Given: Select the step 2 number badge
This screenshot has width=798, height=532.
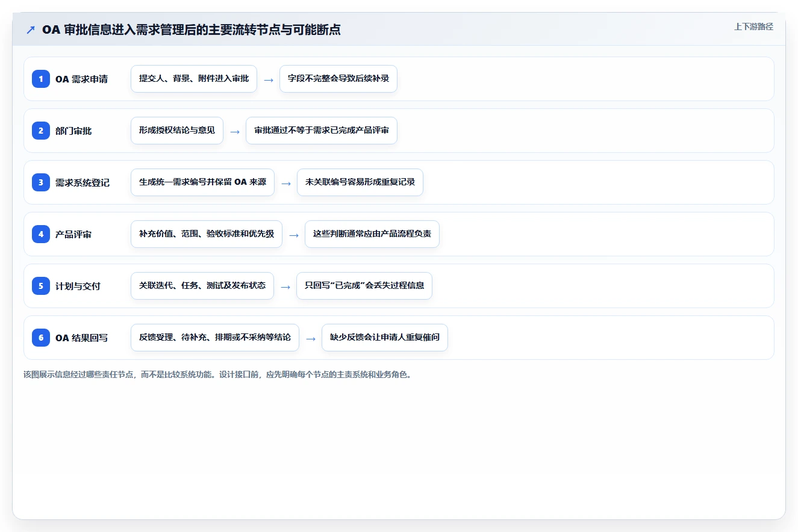Looking at the screenshot, I should (x=41, y=131).
